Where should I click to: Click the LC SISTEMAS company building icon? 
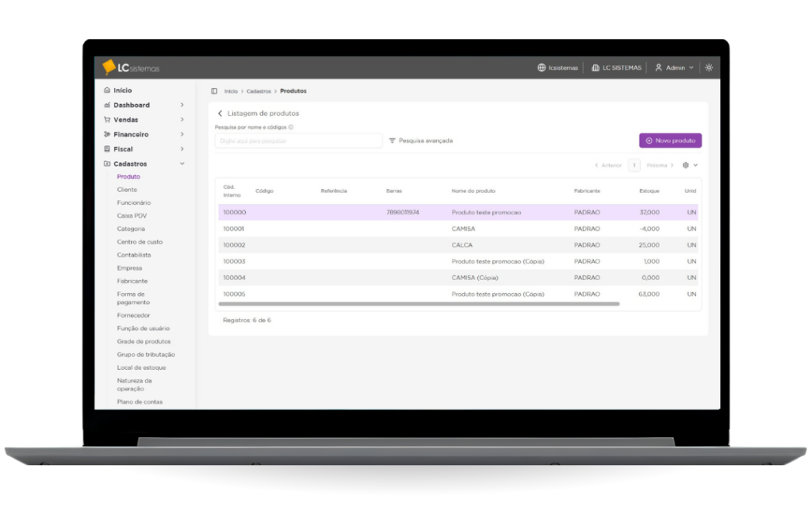pos(596,67)
